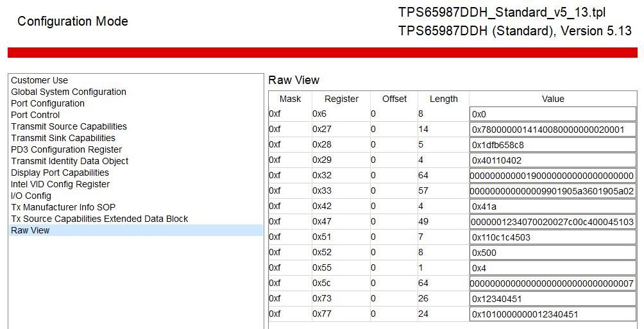This screenshot has height=329, width=644.
Task: Click the TPS65987DDH_Standard_v5_13.tpl file name
Action: (x=502, y=12)
